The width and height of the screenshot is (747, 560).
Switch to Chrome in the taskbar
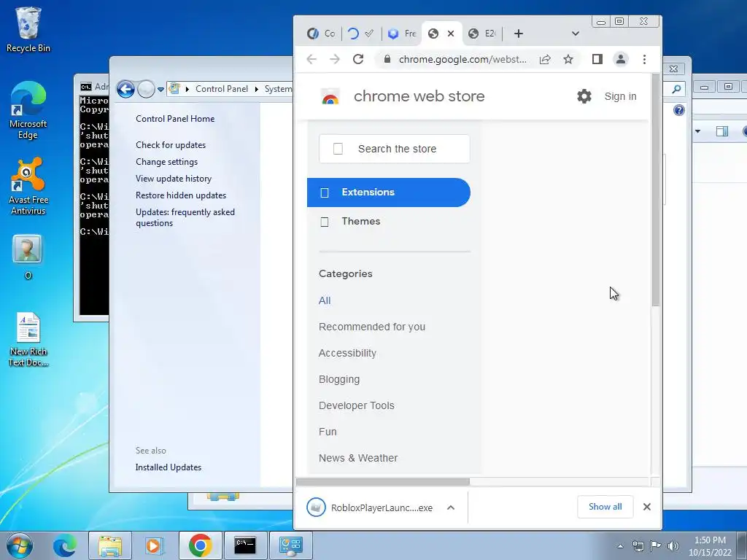tap(200, 545)
